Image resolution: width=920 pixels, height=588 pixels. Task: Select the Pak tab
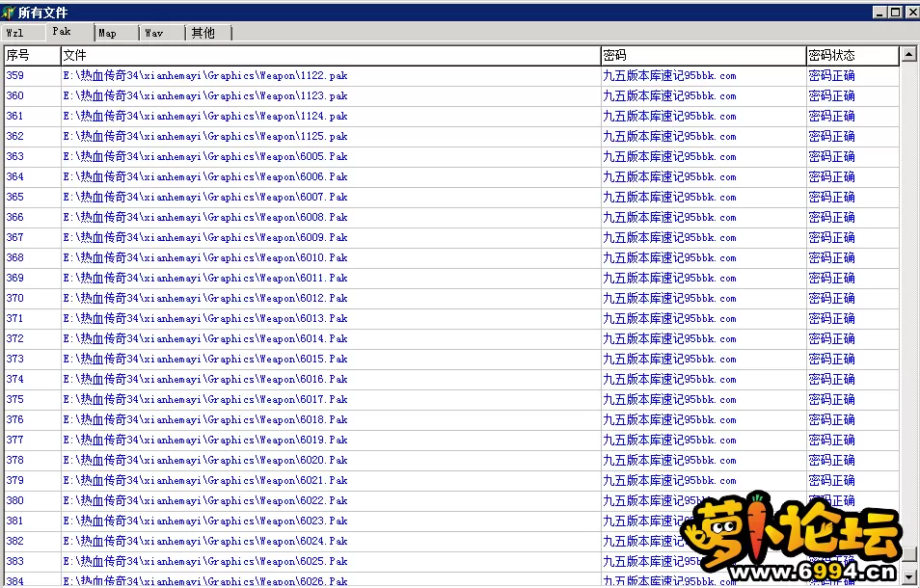click(69, 32)
